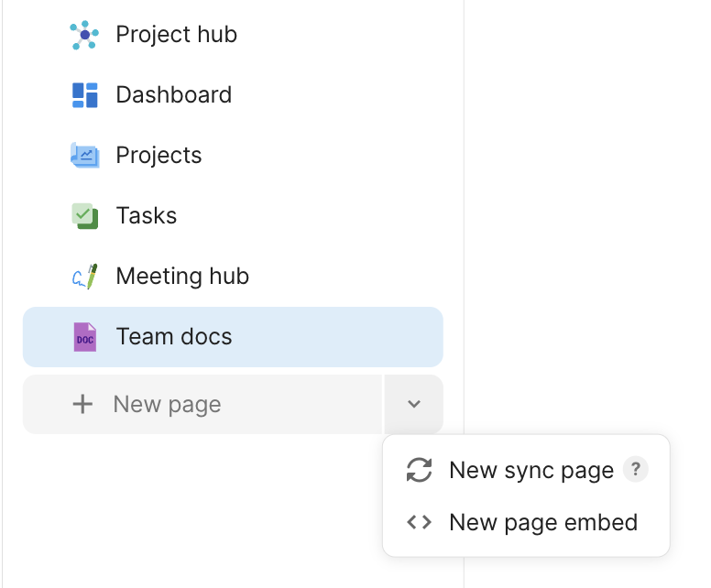Click the question mark help badge
The width and height of the screenshot is (711, 588).
[x=635, y=470]
